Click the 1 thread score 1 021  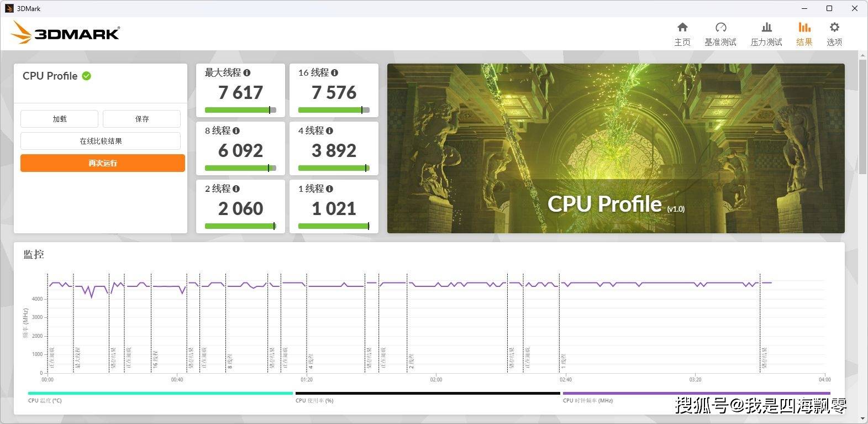tap(334, 208)
